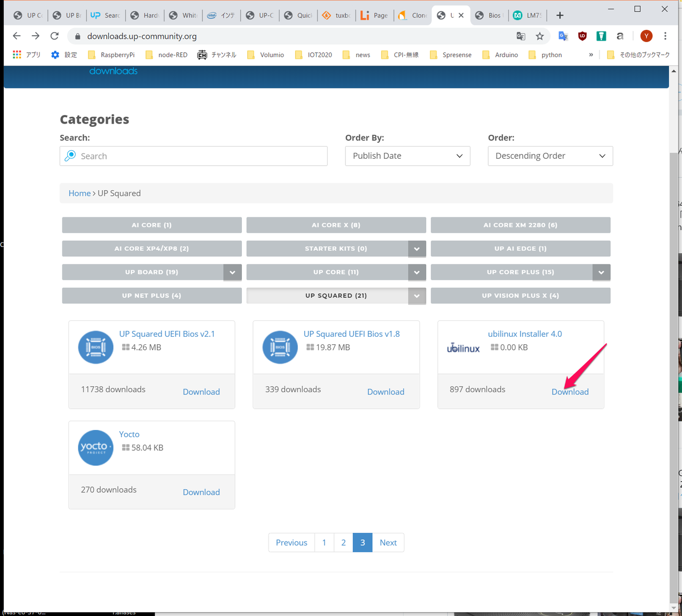This screenshot has height=616, width=682.
Task: Click the browser forward arrow
Action: [x=35, y=36]
